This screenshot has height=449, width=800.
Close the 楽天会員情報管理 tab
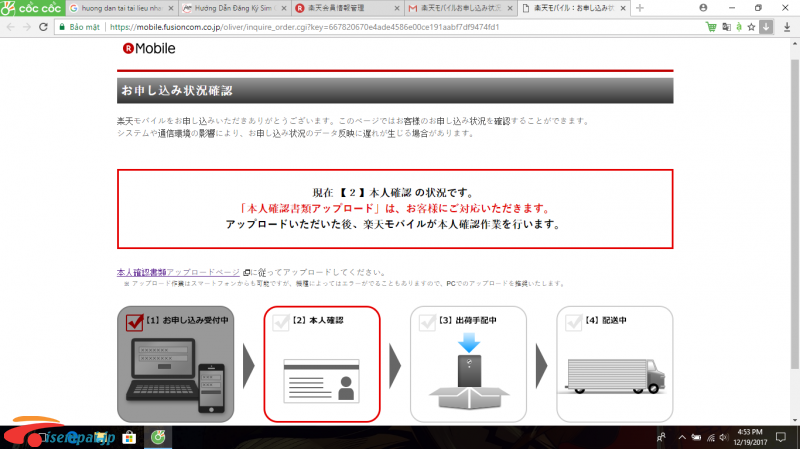(397, 8)
